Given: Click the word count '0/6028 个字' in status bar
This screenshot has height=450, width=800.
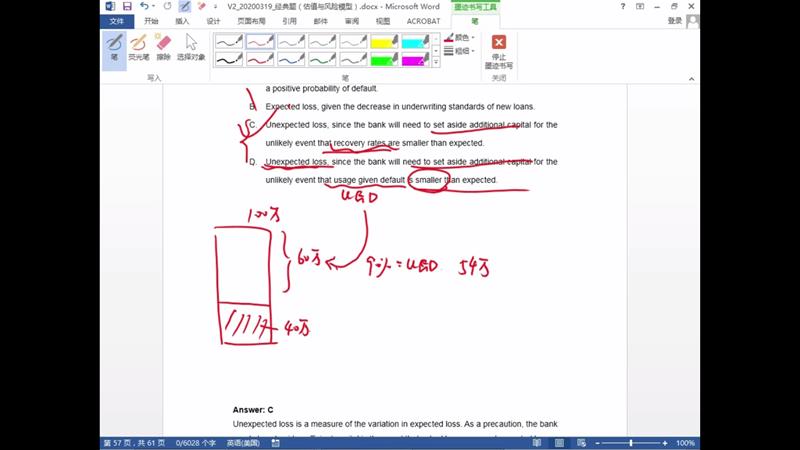Looking at the screenshot, I should pyautogui.click(x=195, y=443).
